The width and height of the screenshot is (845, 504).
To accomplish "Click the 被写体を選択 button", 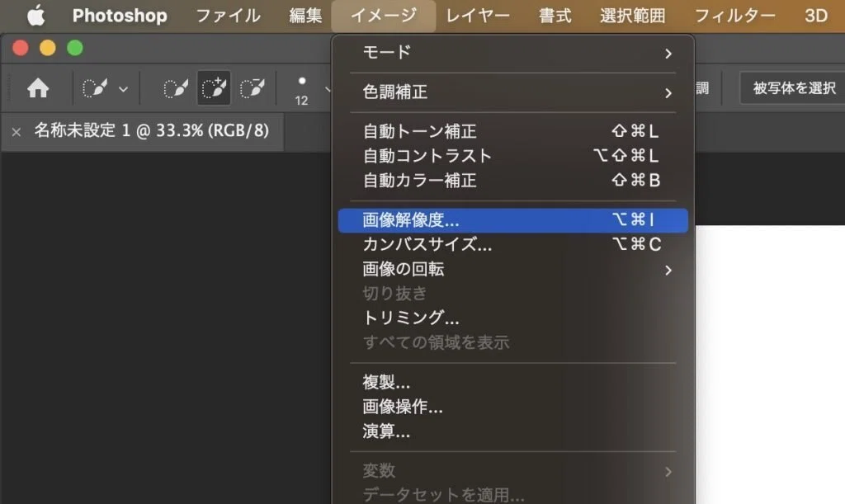I will (793, 87).
